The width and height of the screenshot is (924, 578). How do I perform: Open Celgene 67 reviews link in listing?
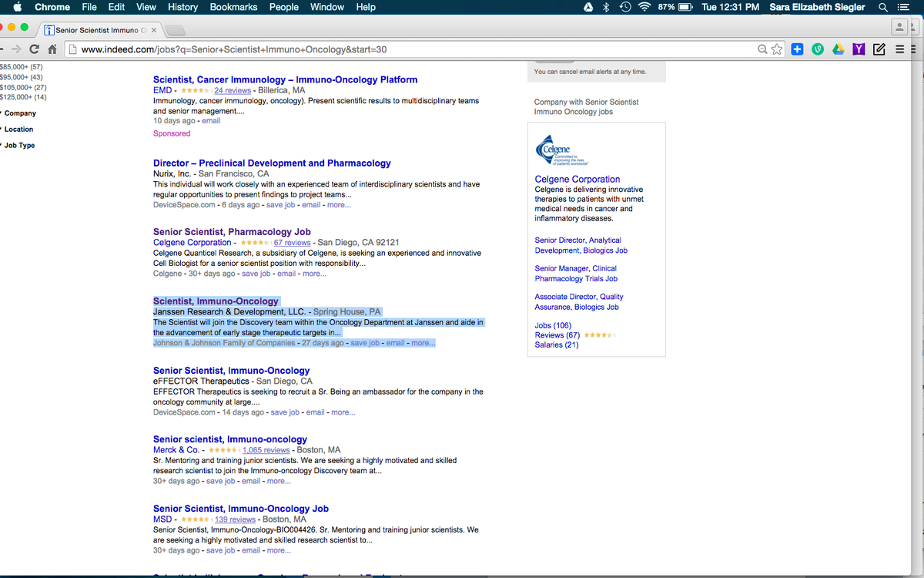click(293, 243)
